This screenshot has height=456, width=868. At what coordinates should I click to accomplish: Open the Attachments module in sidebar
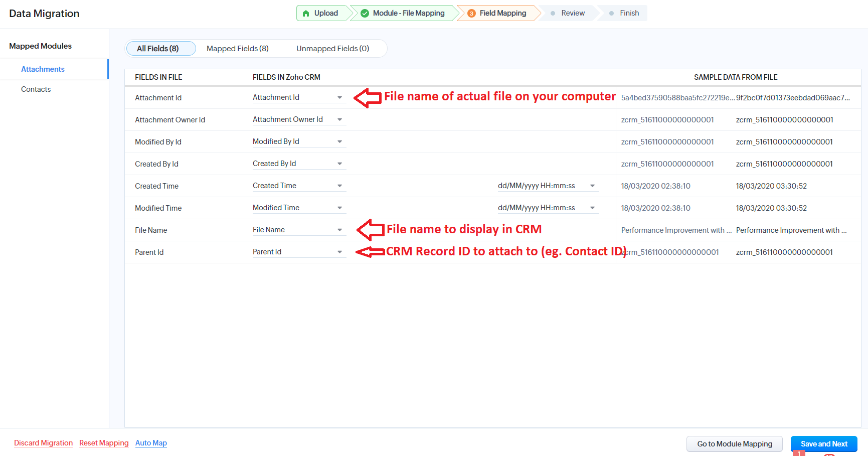click(43, 69)
